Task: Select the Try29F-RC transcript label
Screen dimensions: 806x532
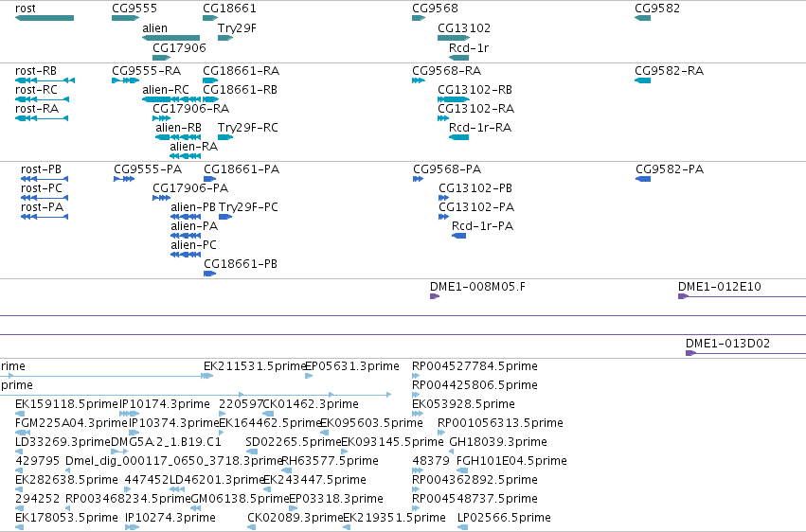Action: pos(248,128)
